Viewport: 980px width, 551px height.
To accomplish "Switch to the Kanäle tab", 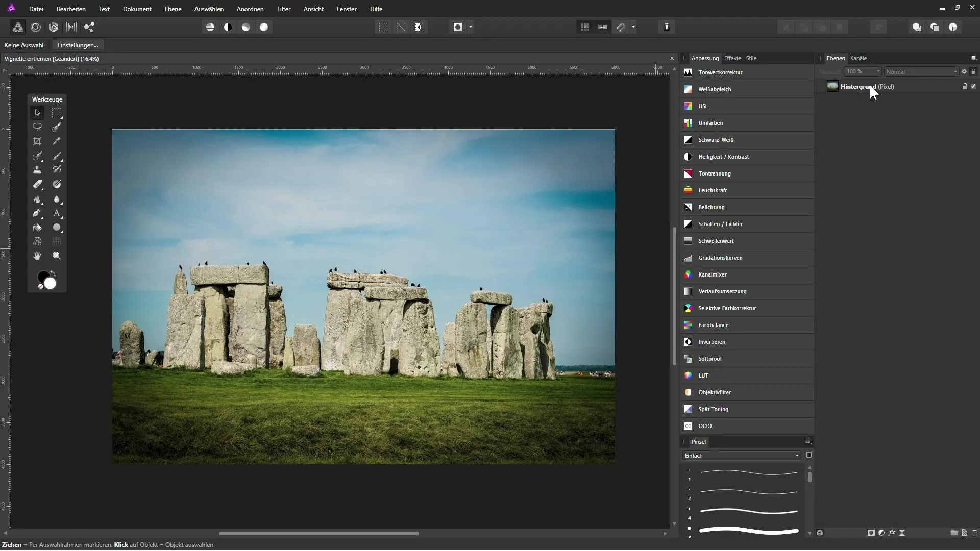I will [859, 58].
